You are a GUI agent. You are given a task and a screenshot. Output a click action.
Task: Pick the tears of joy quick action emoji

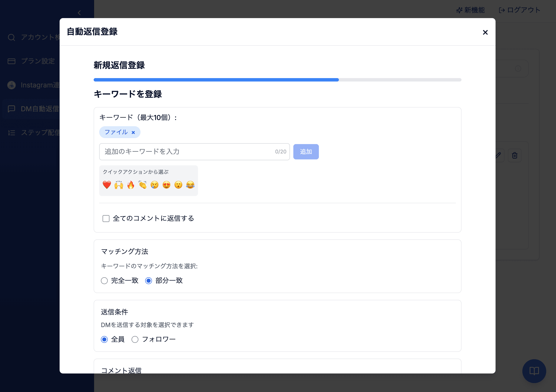click(x=190, y=185)
